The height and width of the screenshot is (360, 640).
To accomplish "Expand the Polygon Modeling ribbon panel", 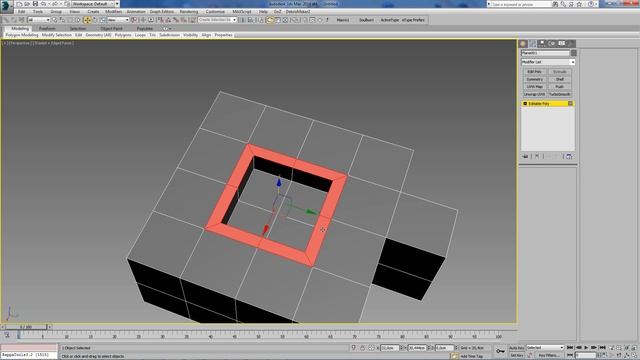I will pos(22,35).
